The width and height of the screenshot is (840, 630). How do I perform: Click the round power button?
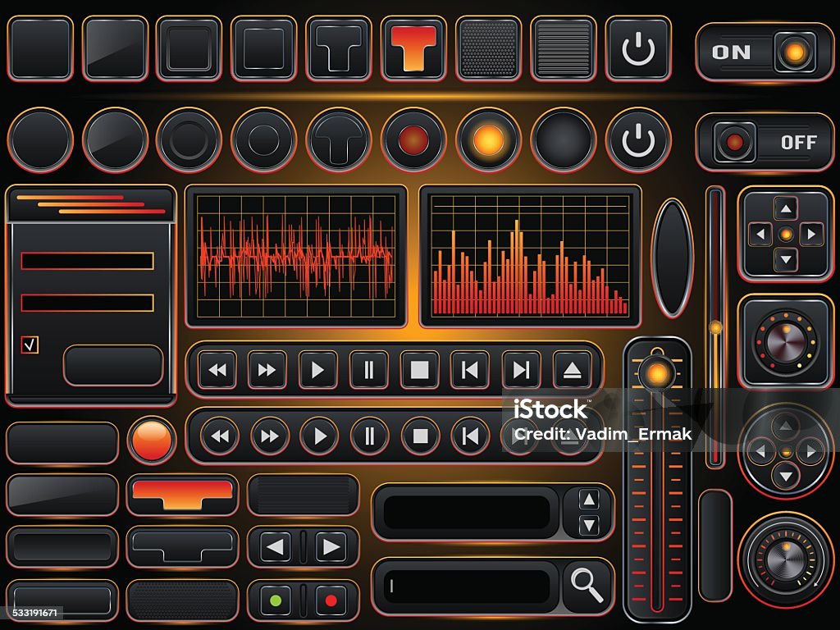click(638, 140)
